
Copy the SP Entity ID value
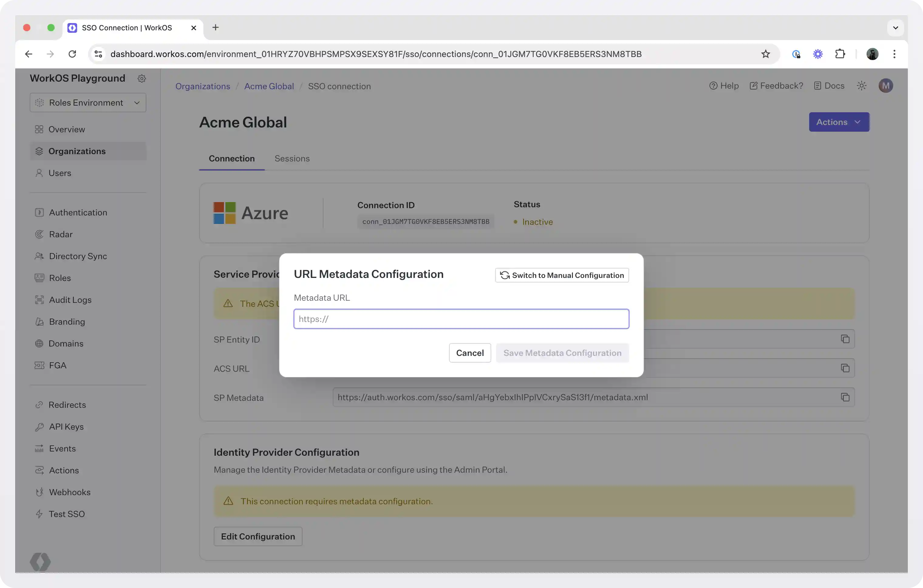click(x=845, y=339)
